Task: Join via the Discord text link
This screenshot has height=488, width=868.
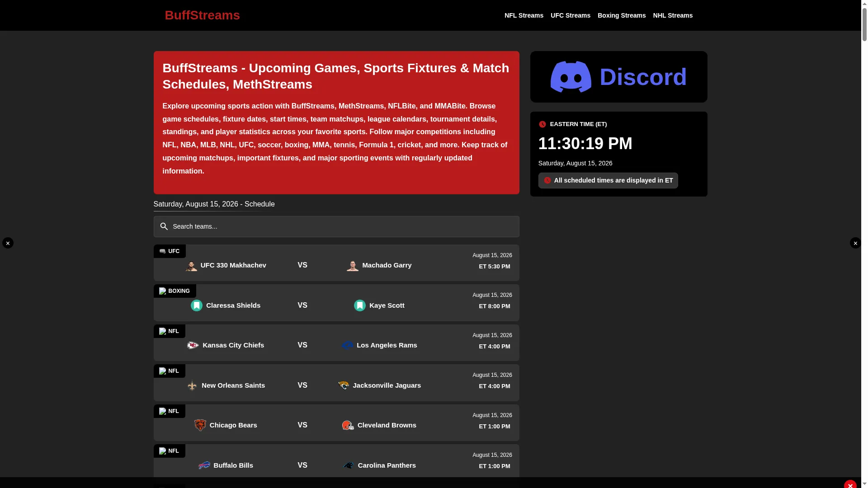Action: tap(643, 77)
